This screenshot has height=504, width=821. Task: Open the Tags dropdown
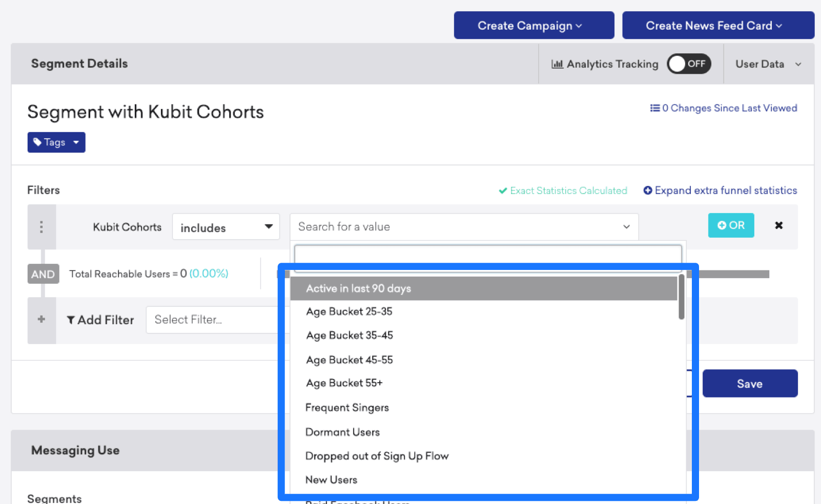(56, 142)
